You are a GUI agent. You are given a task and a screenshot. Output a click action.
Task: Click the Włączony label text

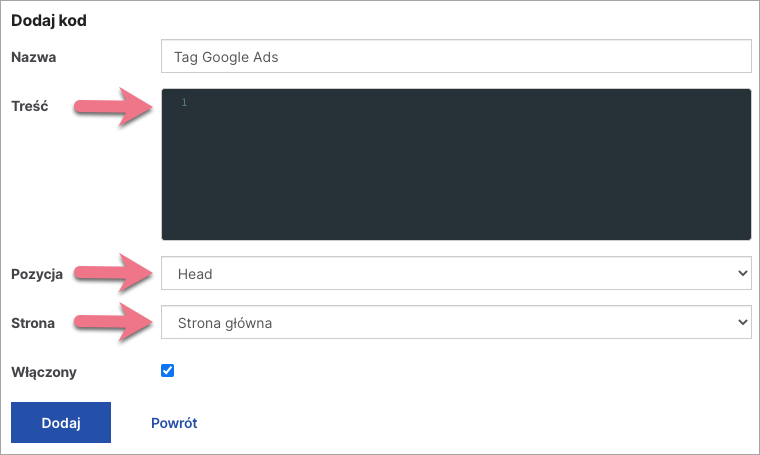point(44,372)
